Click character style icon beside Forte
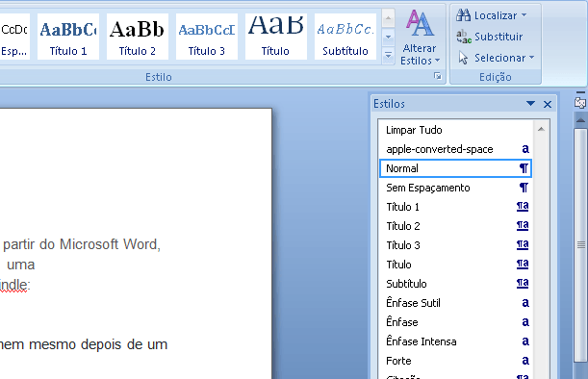The height and width of the screenshot is (379, 588). tap(525, 361)
